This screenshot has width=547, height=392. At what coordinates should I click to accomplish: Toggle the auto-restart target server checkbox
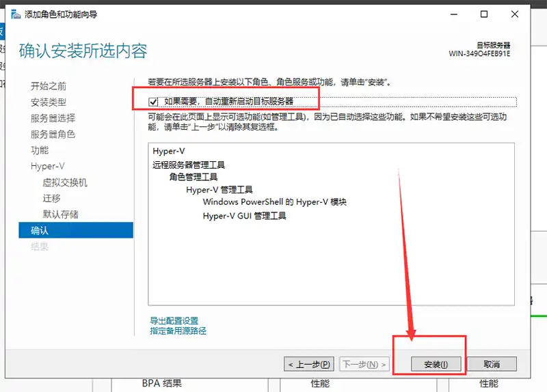click(152, 102)
